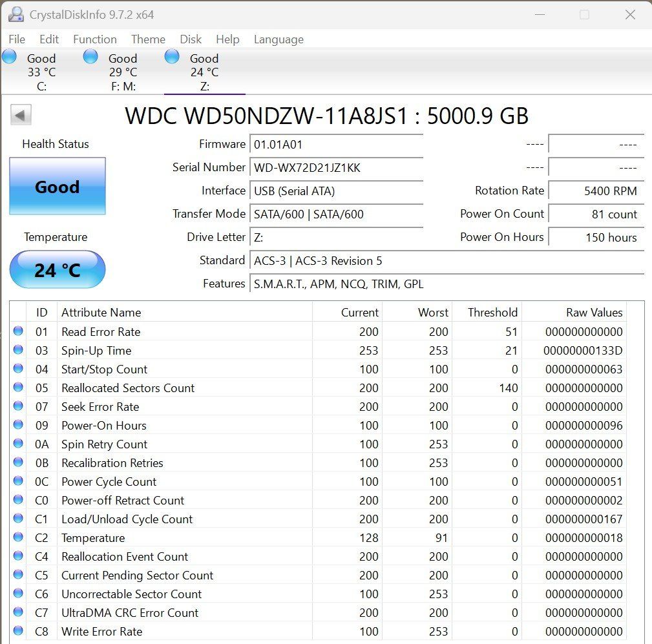The height and width of the screenshot is (644, 652).
Task: Switch to C: drive tab showing 33 °C
Action: [x=41, y=72]
